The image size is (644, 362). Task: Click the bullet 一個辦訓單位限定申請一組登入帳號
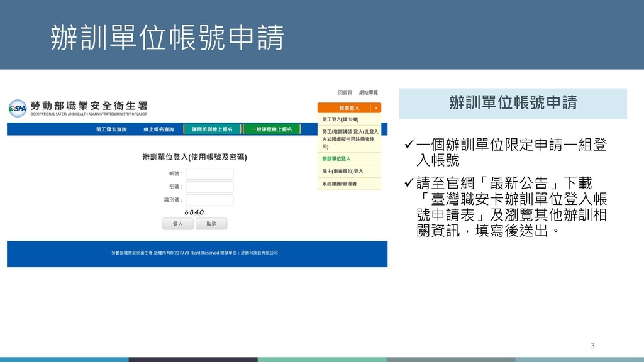506,152
